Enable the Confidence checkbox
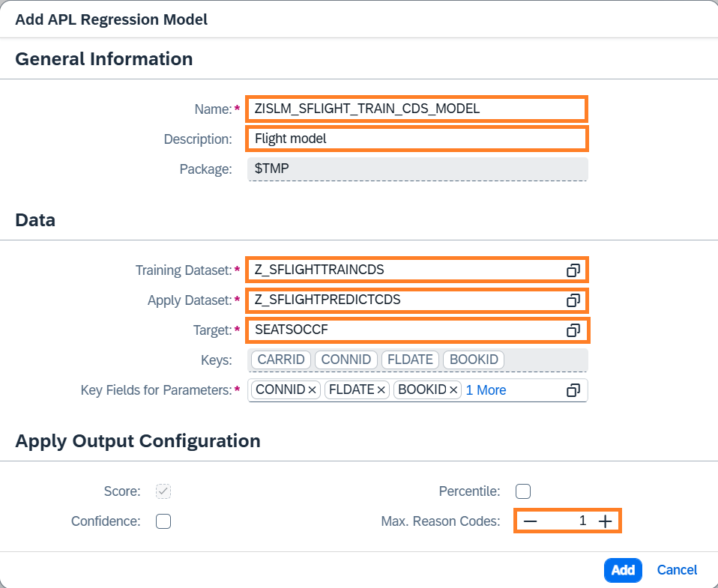 click(x=163, y=521)
